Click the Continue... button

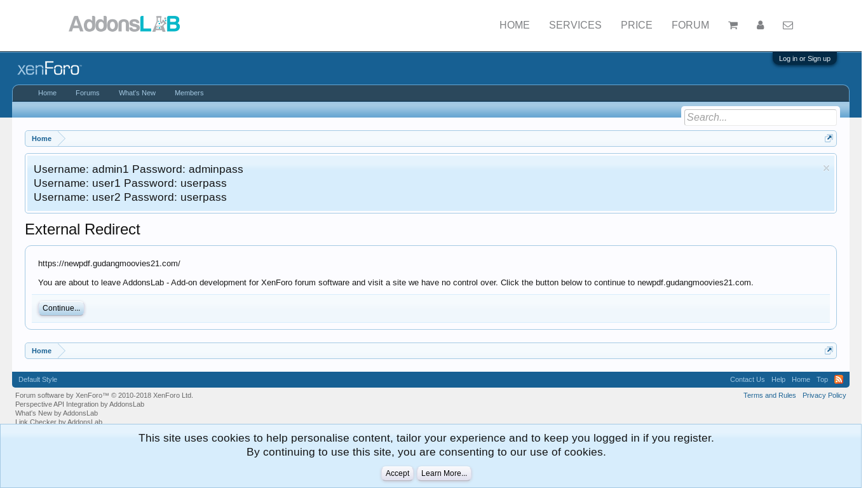[61, 308]
